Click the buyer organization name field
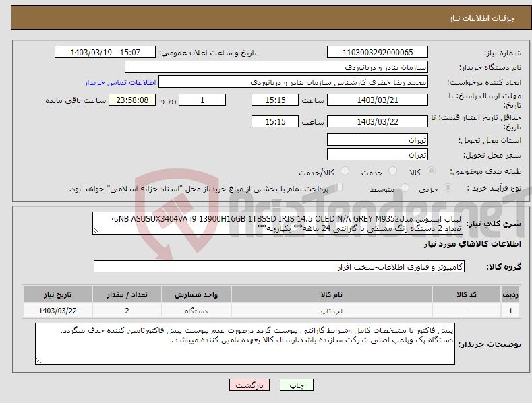 [276, 67]
